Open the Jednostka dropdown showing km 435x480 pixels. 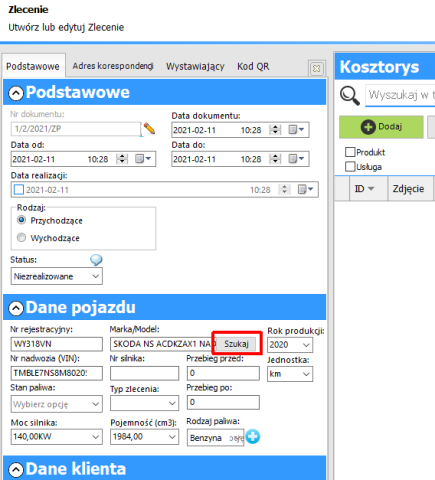pos(290,374)
